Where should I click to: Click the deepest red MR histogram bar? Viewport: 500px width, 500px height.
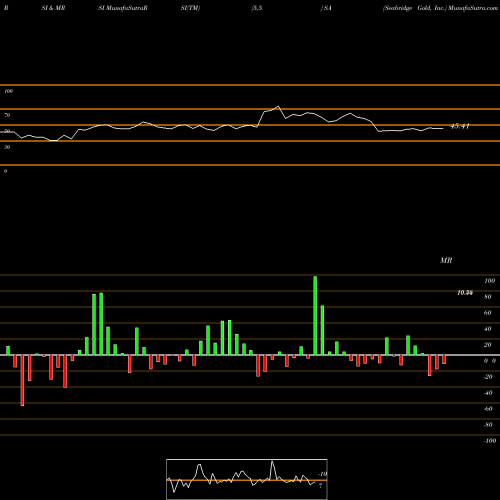click(x=22, y=380)
